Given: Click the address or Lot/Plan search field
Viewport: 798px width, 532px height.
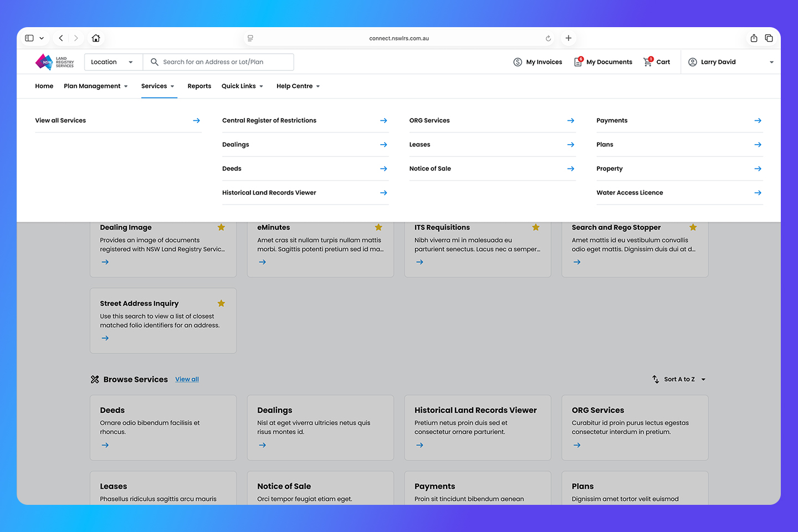Looking at the screenshot, I should 224,62.
